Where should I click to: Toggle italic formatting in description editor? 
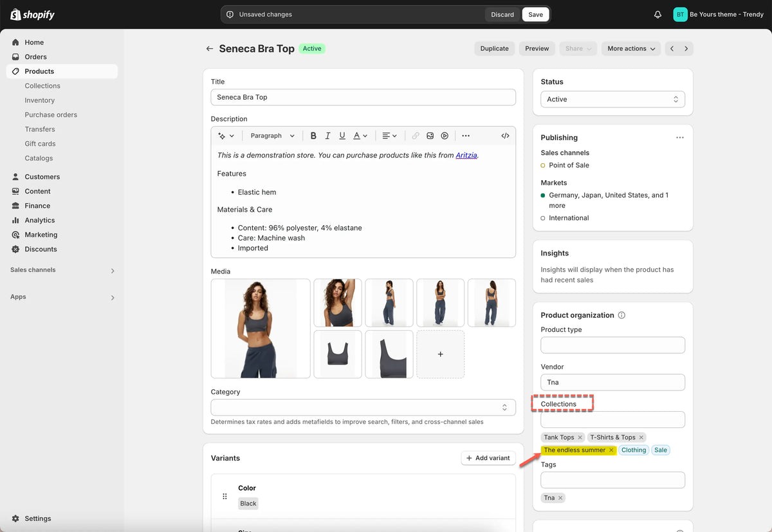tap(327, 136)
